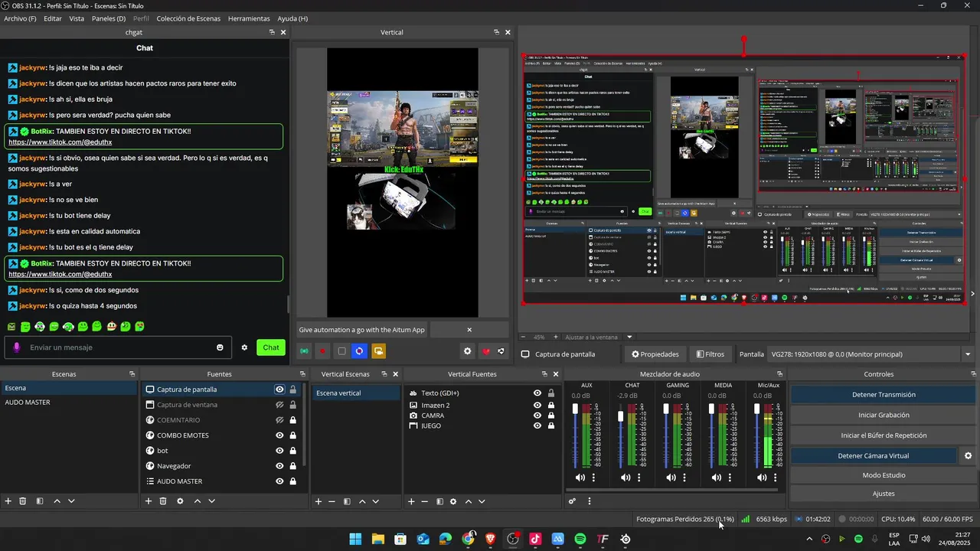Add a vertical scene with plus icon
This screenshot has width=980, height=551.
318,501
